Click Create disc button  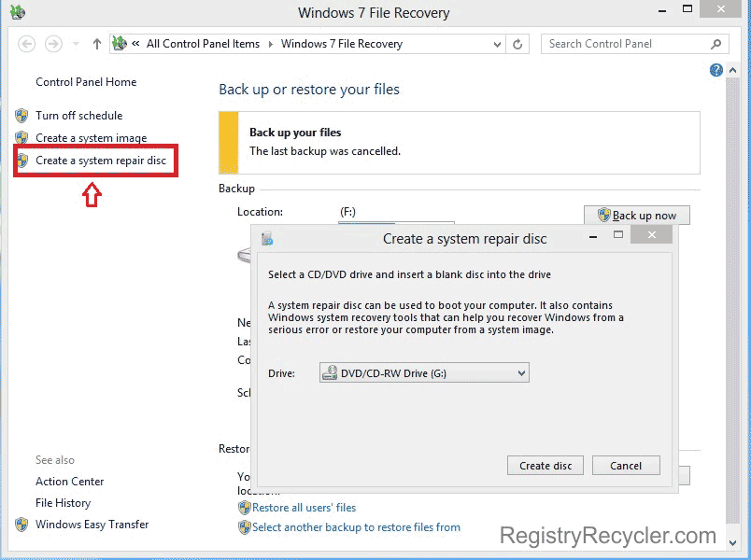click(x=546, y=466)
